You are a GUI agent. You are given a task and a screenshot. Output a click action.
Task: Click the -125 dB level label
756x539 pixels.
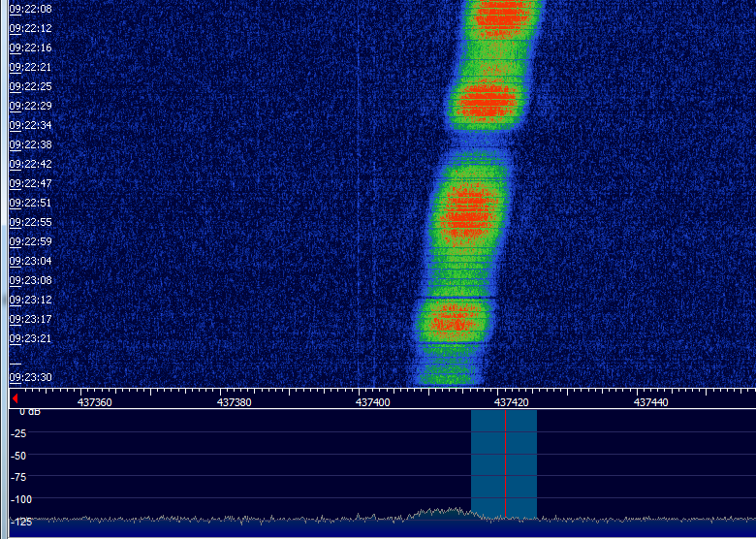tap(21, 522)
